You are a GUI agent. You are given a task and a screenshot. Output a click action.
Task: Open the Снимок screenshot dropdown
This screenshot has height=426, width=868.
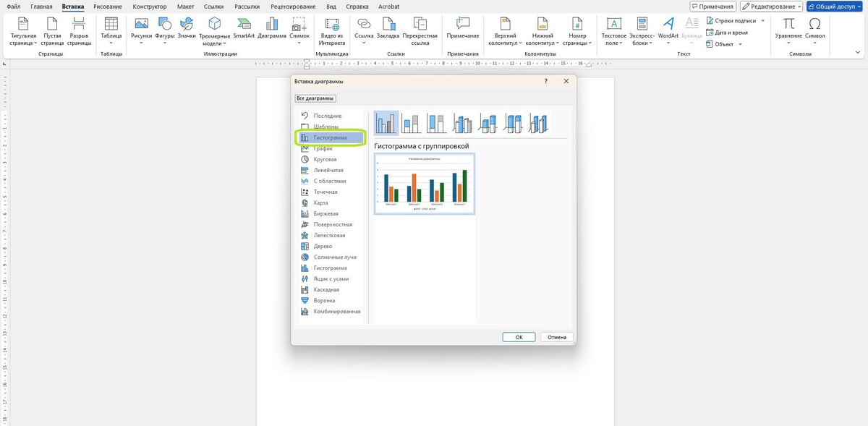pos(299,31)
